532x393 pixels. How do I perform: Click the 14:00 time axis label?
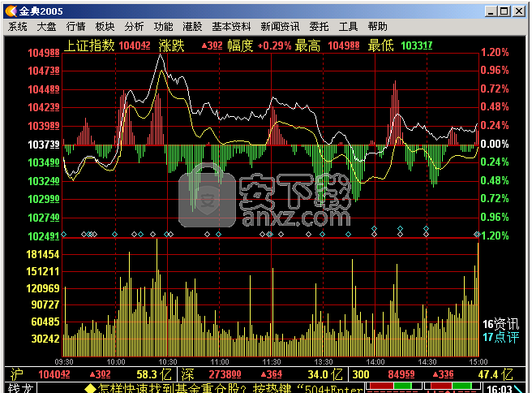375,362
